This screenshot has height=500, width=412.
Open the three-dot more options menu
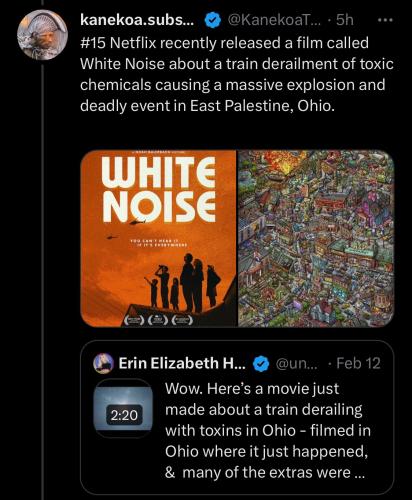pos(386,20)
